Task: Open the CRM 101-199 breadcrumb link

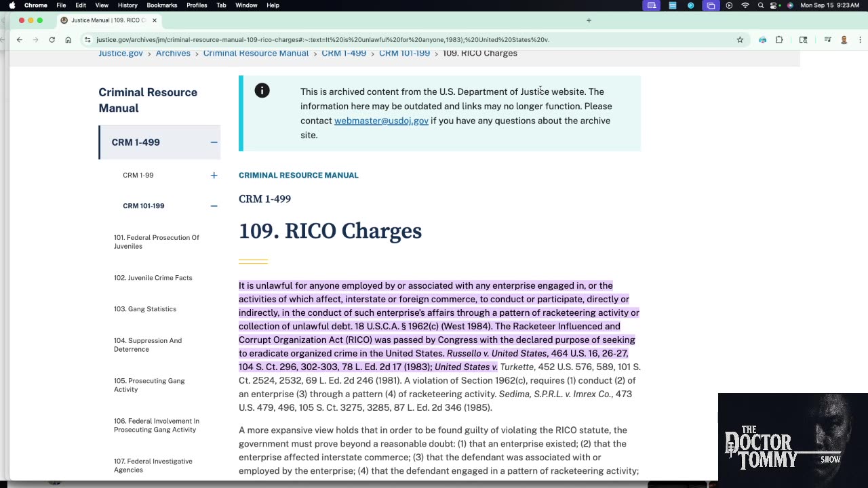Action: [x=404, y=54]
